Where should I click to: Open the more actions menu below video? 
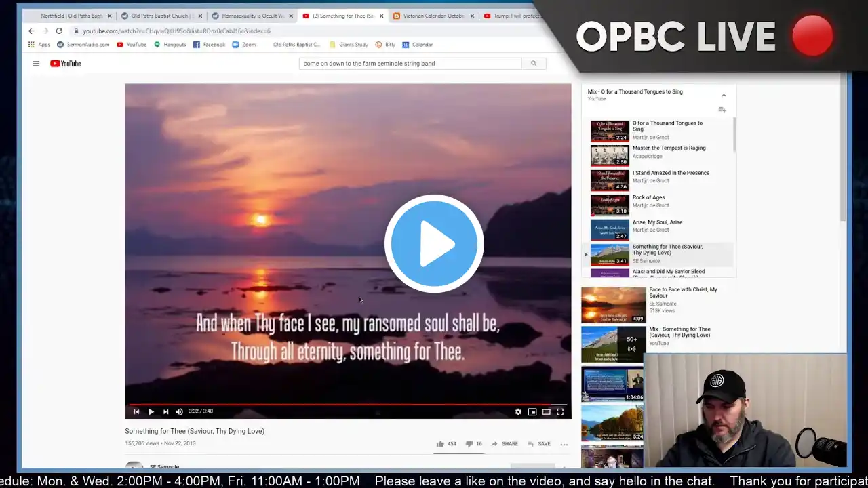pyautogui.click(x=564, y=444)
